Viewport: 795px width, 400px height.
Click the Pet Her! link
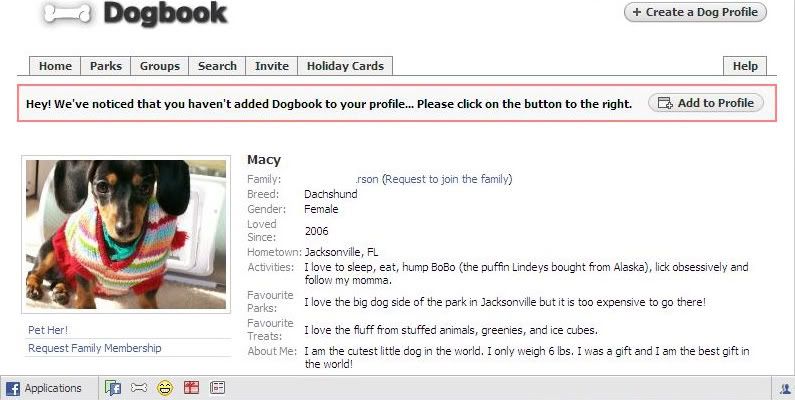coord(48,330)
